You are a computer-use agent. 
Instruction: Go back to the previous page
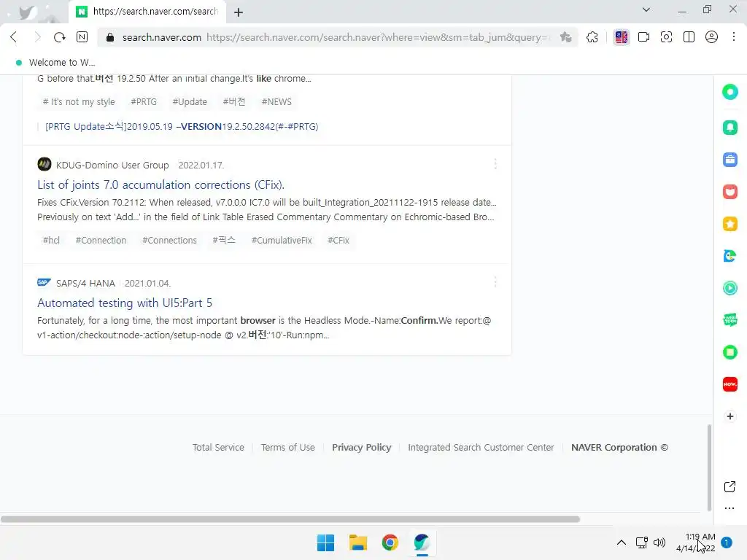(x=13, y=37)
